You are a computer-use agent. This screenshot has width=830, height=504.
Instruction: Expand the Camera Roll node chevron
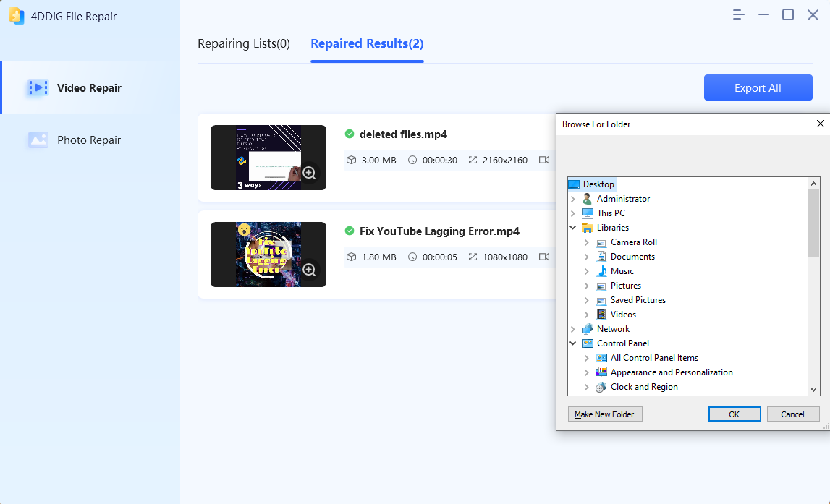pos(587,242)
